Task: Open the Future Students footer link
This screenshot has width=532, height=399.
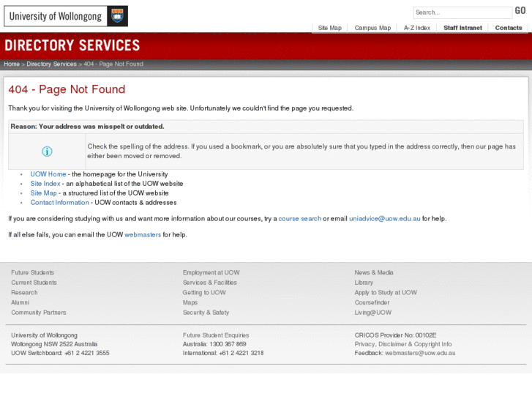Action: (x=32, y=272)
